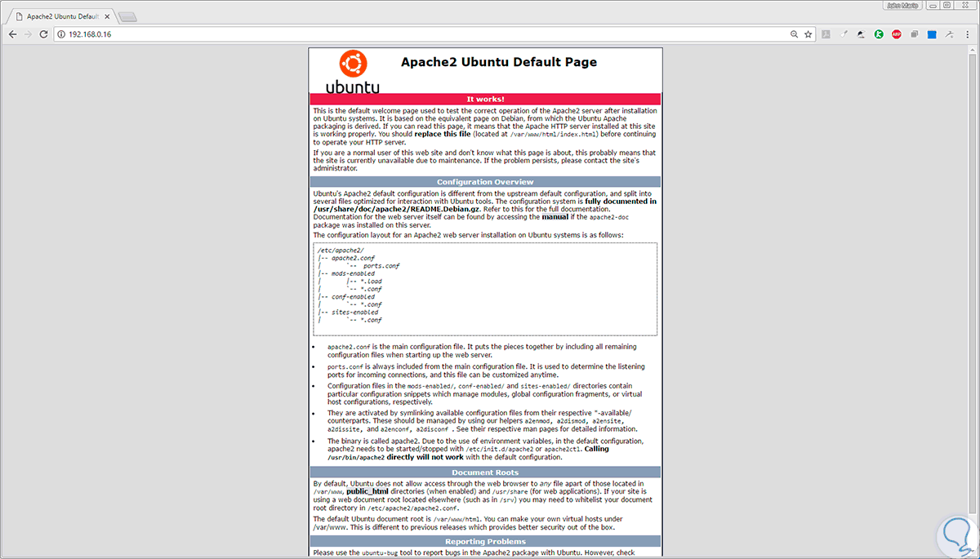Open the umbrella extension icon

click(861, 34)
